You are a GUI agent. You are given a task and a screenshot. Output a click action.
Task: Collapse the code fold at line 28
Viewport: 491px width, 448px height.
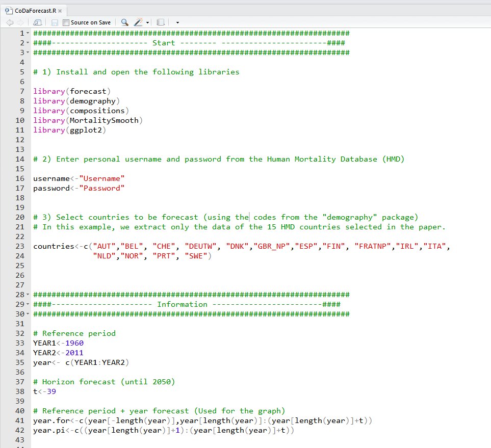28,295
